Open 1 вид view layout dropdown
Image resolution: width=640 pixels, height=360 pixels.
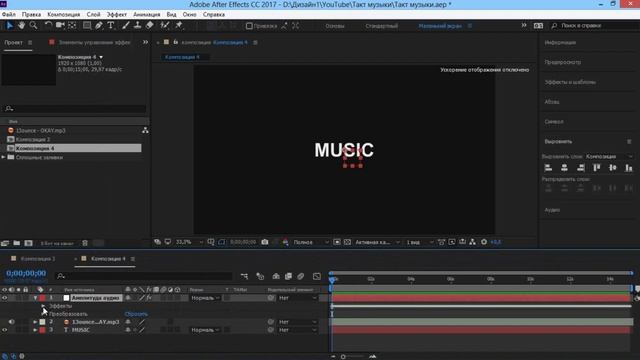[x=419, y=242]
